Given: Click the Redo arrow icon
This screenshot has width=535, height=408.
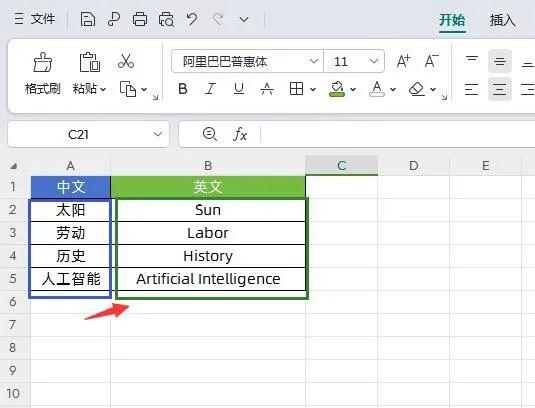Looking at the screenshot, I should click(218, 19).
